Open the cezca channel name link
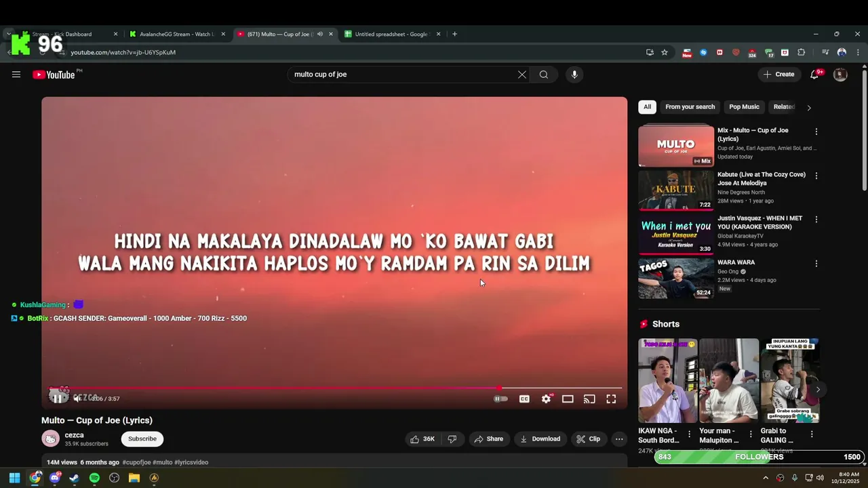The width and height of the screenshot is (868, 488). (x=74, y=435)
